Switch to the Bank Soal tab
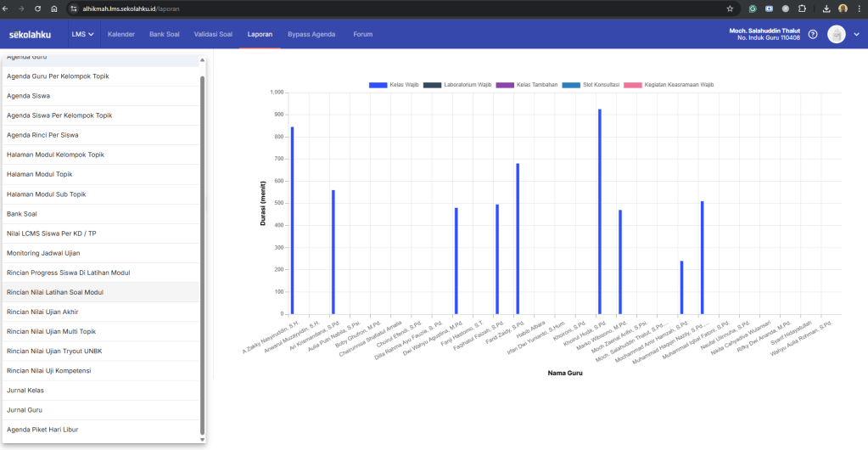This screenshot has width=868, height=450. pos(165,35)
